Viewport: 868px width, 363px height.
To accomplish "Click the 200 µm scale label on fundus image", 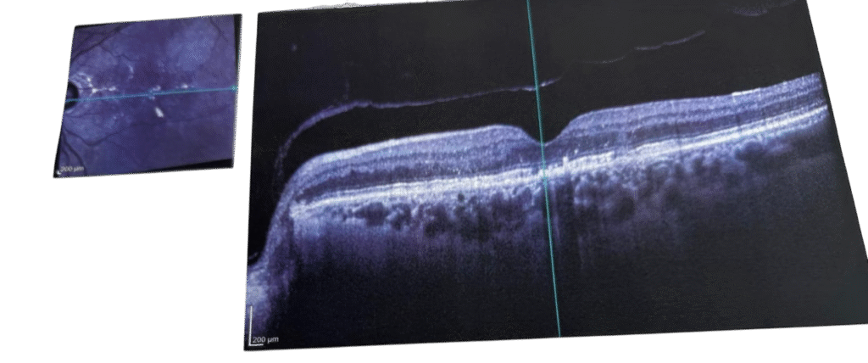I will tap(72, 170).
